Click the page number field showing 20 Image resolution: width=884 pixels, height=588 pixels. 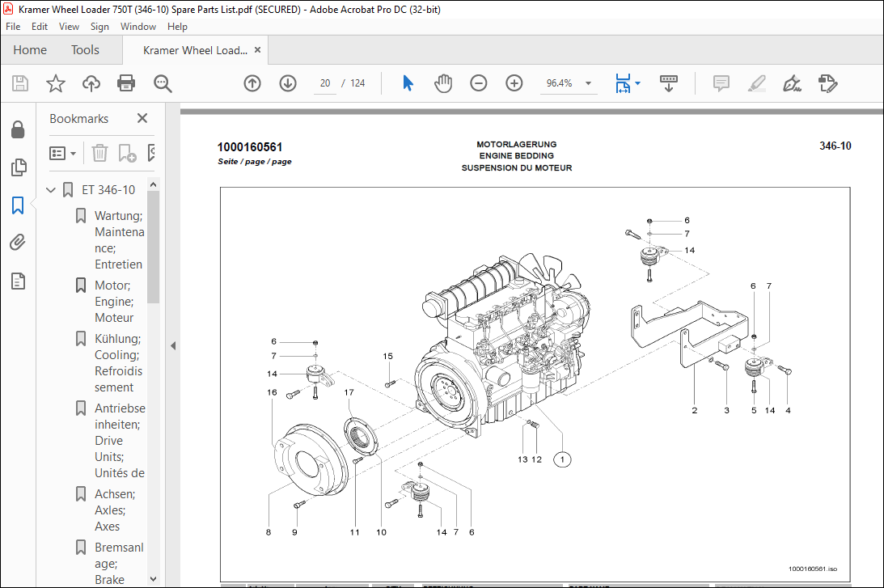point(325,83)
